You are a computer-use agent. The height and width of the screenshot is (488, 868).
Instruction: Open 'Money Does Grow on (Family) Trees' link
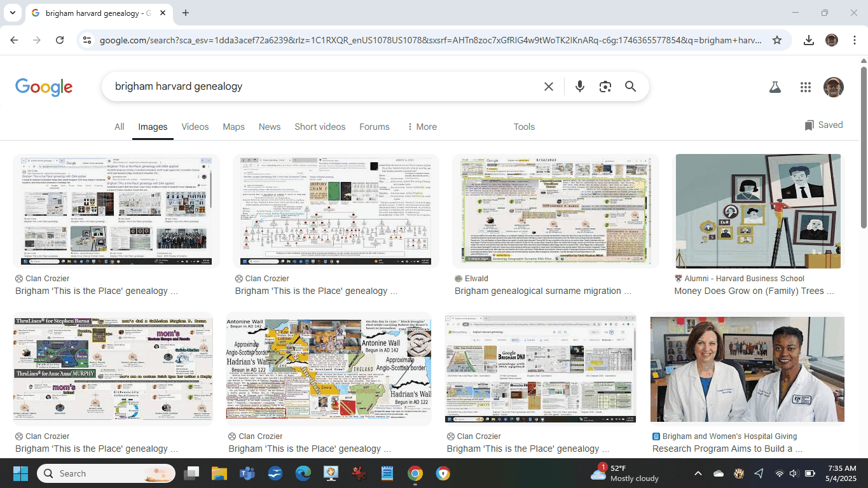coord(754,291)
